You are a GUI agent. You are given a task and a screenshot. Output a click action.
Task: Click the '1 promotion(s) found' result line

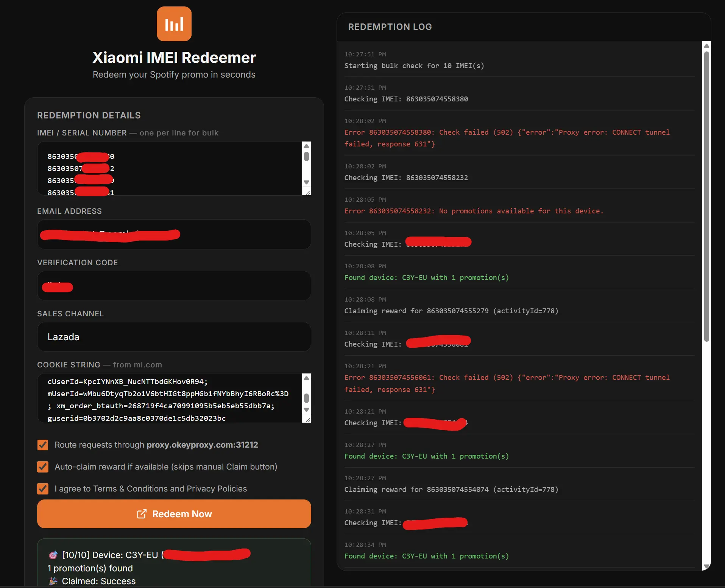[90, 568]
